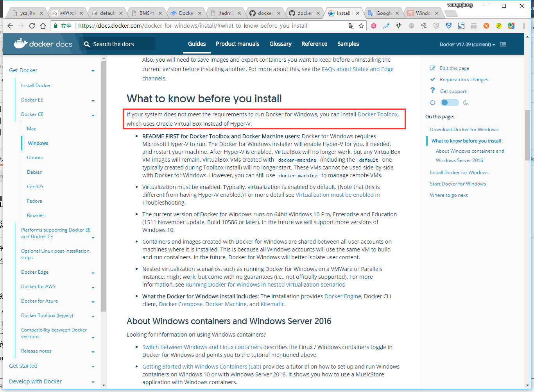
Task: Select CentOS in the sidebar
Action: pos(35,187)
